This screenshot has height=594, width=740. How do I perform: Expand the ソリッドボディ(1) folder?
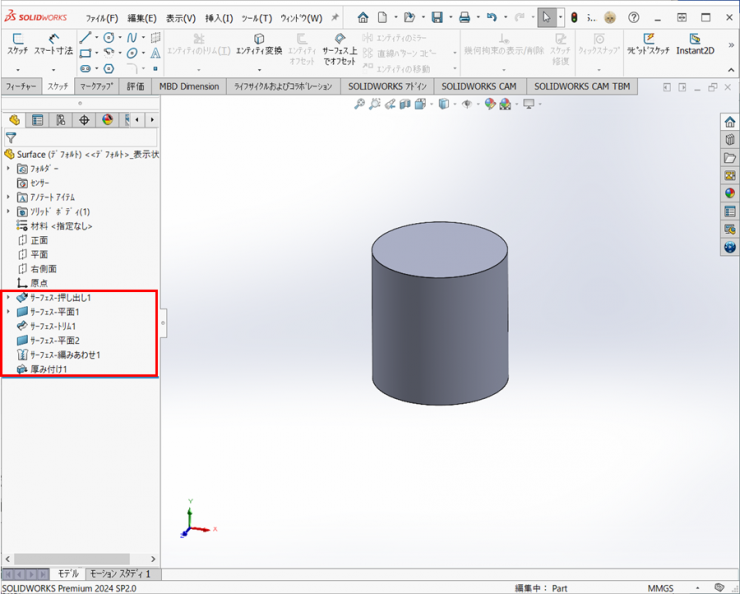pyautogui.click(x=8, y=212)
